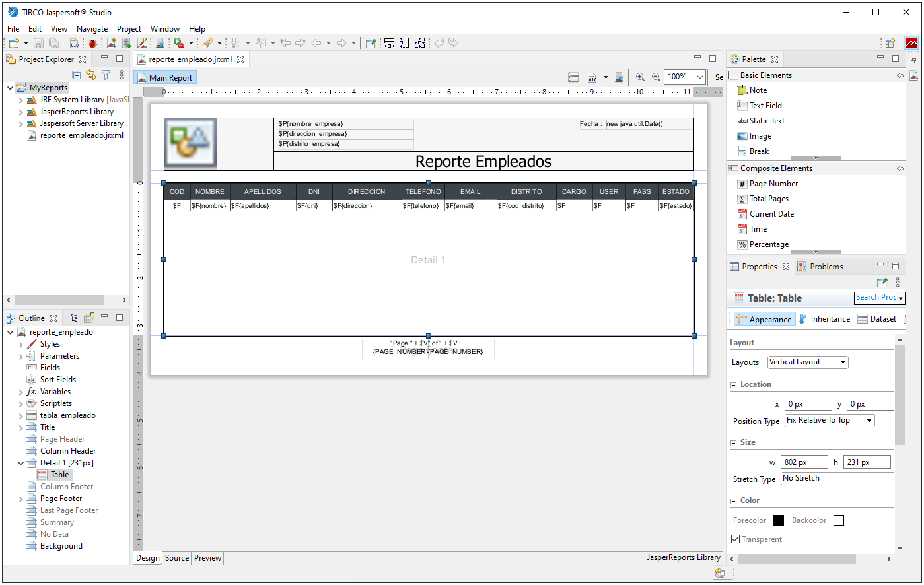Viewport: 924px width, 585px height.
Task: Click the Save icon in main toolbar
Action: (x=38, y=43)
